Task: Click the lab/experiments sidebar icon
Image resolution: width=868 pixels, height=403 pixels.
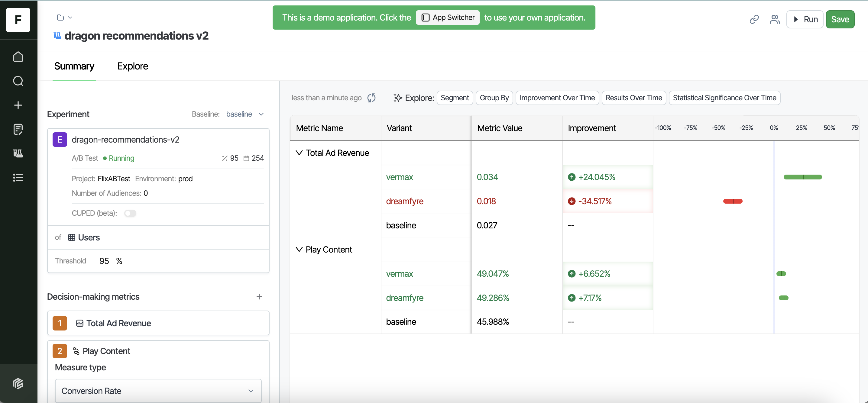Action: [18, 153]
